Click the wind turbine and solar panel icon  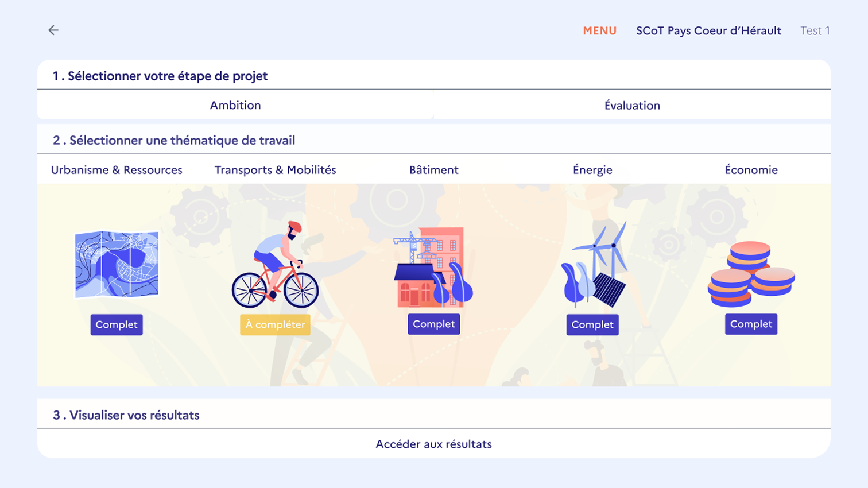click(593, 265)
